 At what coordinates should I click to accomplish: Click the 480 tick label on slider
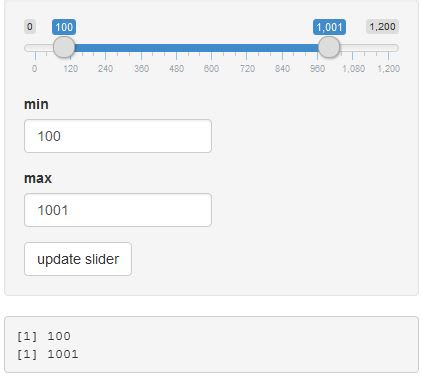coord(176,69)
